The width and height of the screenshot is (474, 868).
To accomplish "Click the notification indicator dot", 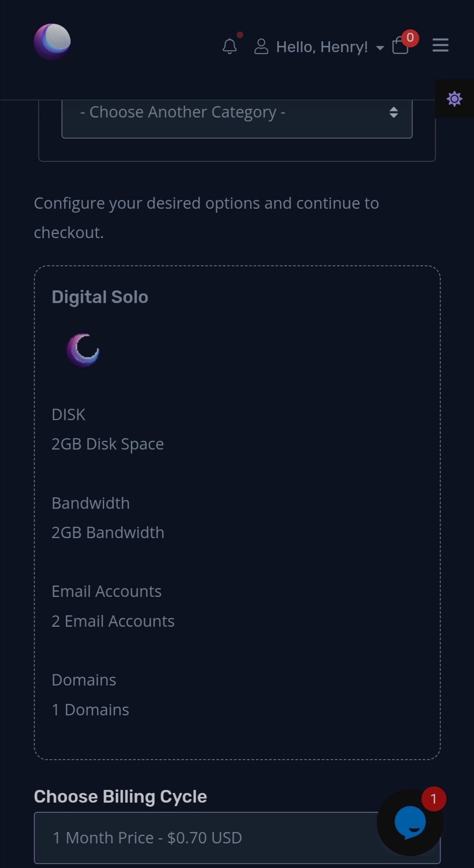I will tap(240, 35).
